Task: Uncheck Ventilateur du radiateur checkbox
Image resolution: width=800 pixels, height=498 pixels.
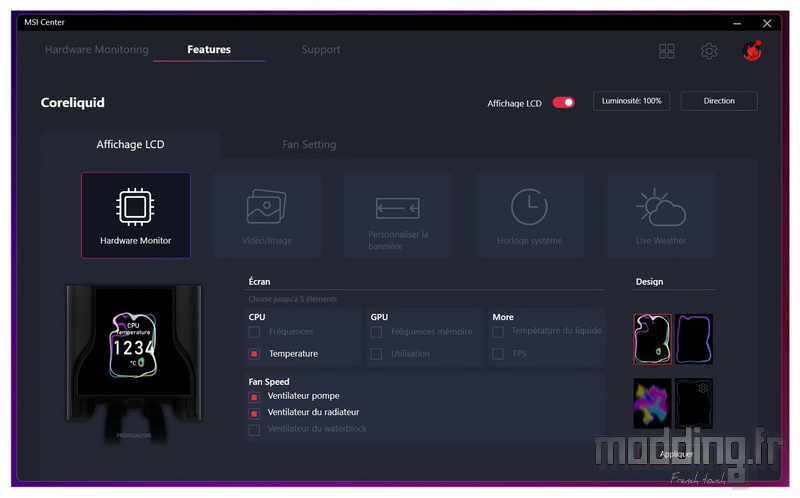Action: (254, 413)
